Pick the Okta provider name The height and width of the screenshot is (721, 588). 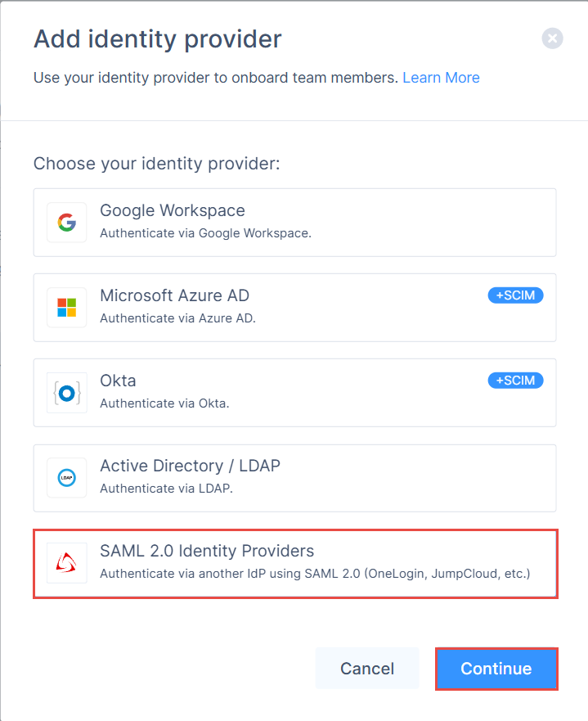pos(118,381)
